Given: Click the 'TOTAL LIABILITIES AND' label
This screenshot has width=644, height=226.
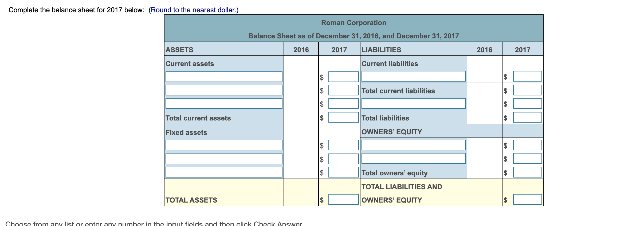Looking at the screenshot, I should (x=402, y=187).
